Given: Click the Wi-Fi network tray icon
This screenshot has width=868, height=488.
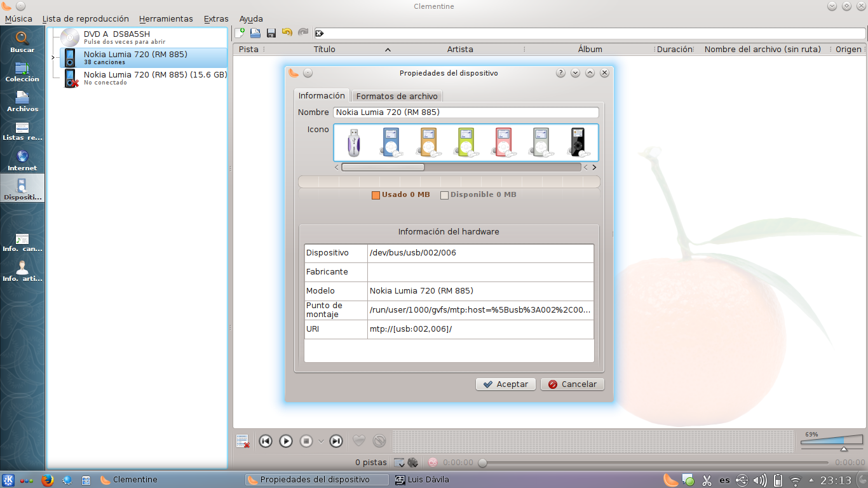Looking at the screenshot, I should (795, 480).
